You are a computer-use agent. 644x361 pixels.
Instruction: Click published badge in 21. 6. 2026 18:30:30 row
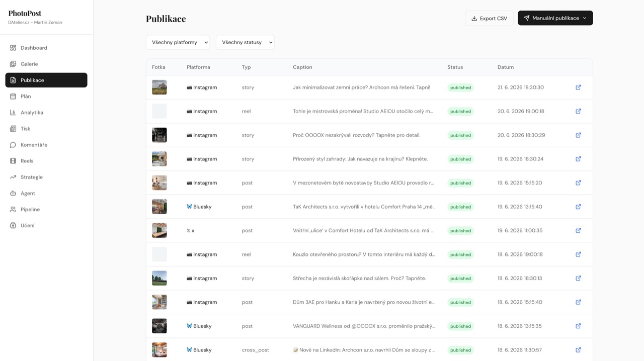tap(460, 87)
